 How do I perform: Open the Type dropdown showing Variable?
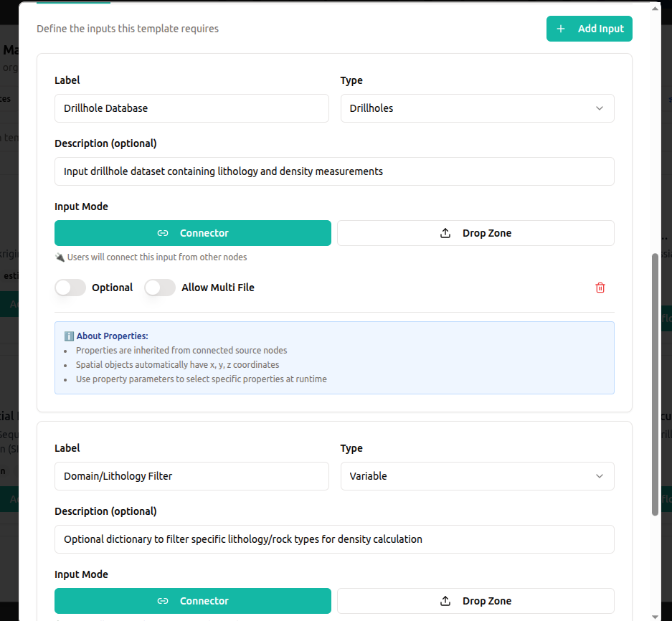(477, 475)
